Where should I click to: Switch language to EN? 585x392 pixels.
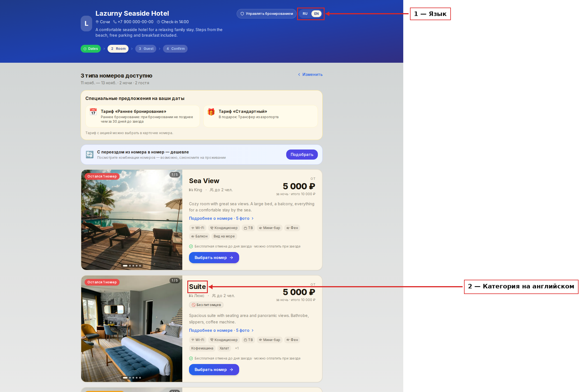316,14
